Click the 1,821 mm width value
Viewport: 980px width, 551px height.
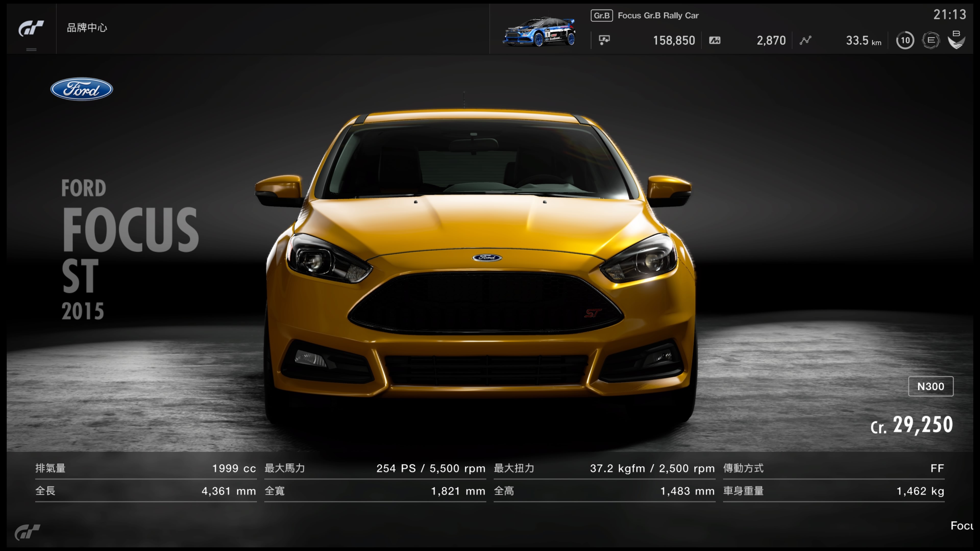pyautogui.click(x=458, y=491)
